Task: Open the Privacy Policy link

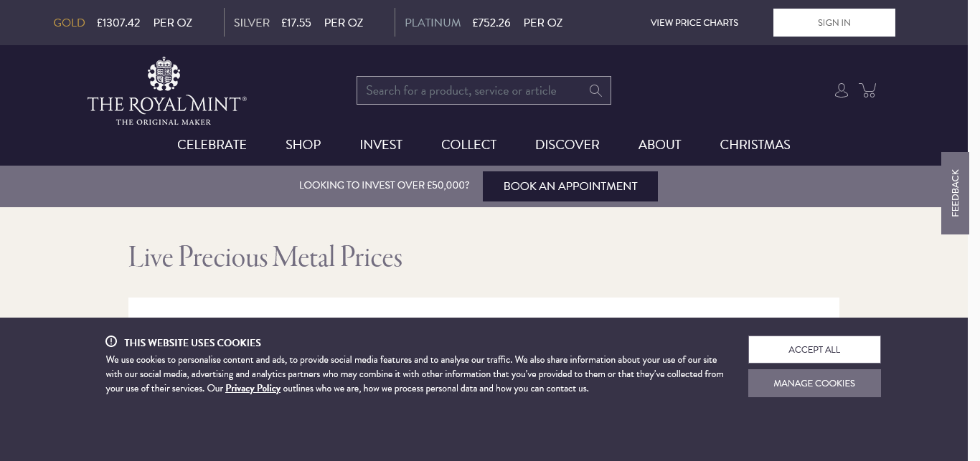Action: pos(253,389)
